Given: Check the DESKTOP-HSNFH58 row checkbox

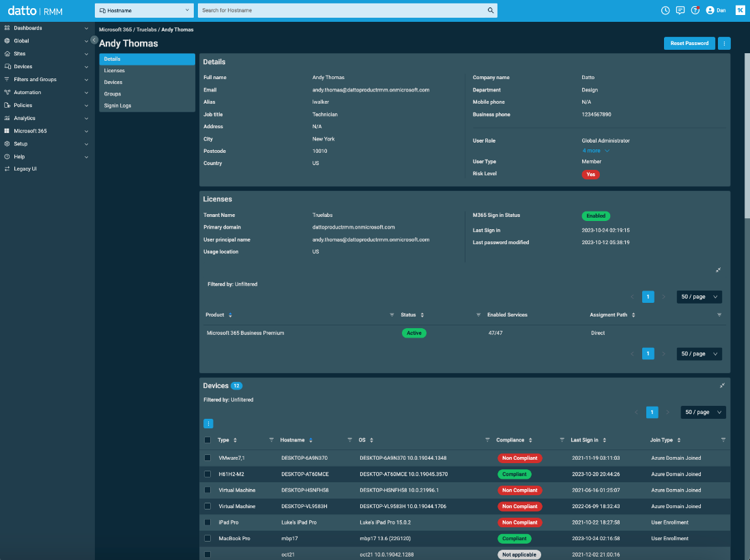Looking at the screenshot, I should click(x=207, y=490).
